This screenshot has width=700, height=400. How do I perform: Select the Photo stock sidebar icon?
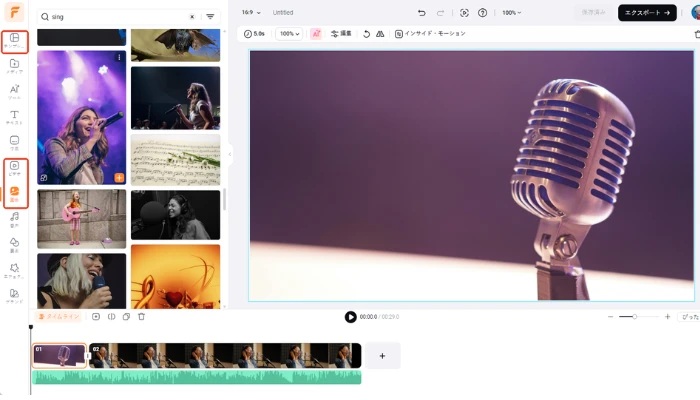click(14, 194)
